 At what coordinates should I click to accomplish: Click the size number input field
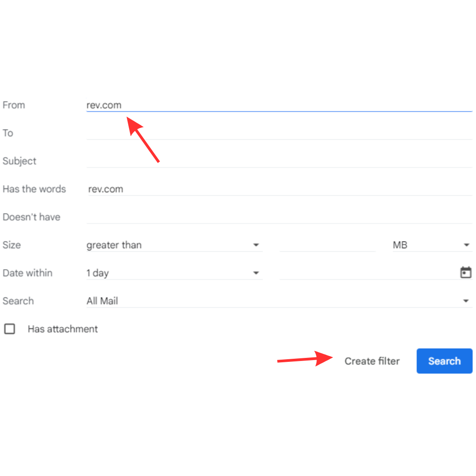[x=327, y=245]
